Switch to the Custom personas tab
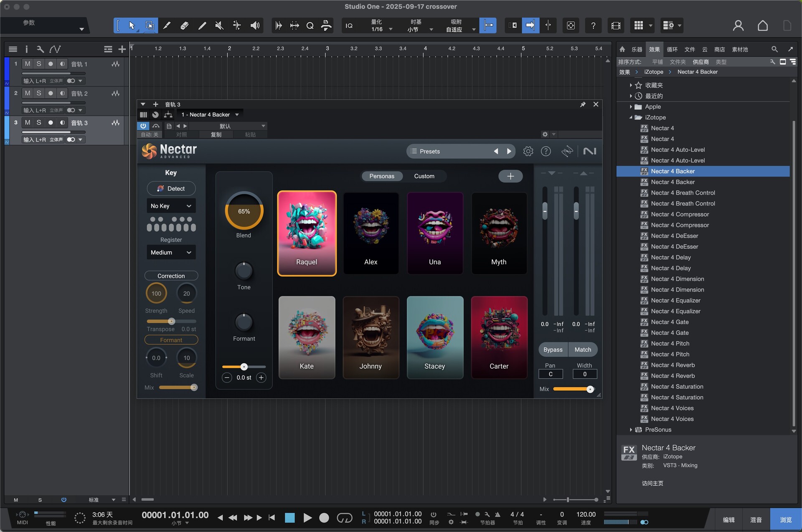This screenshot has height=532, width=802. click(x=424, y=176)
